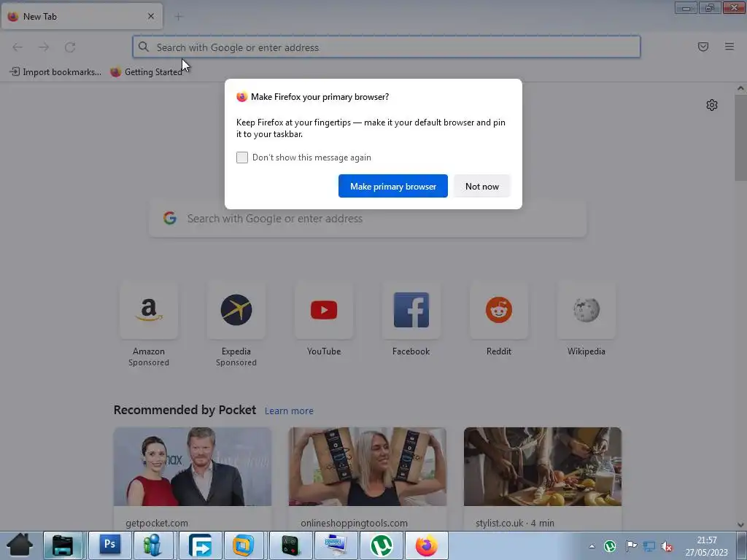Open the new tab personalize gear icon
Screen dimensions: 747x560
coord(712,105)
